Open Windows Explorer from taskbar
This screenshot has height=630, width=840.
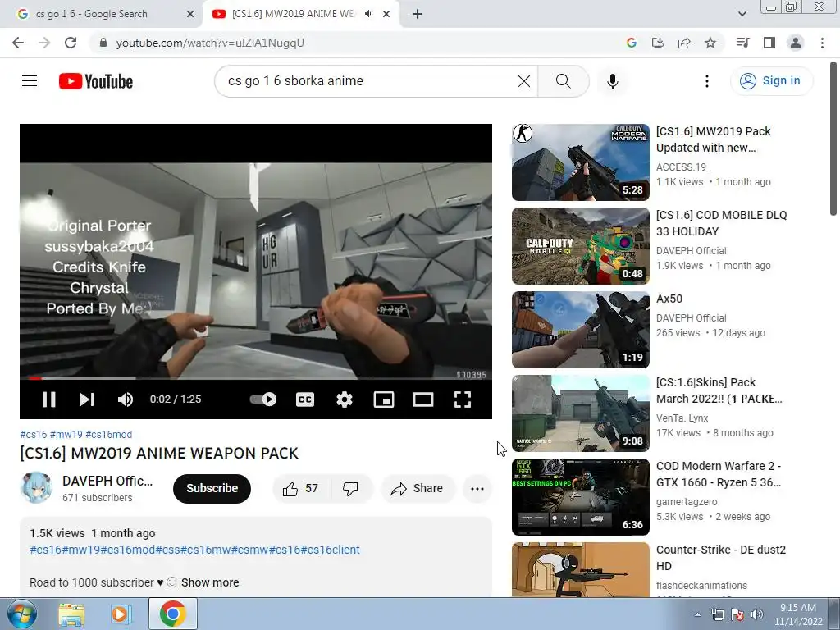71,614
